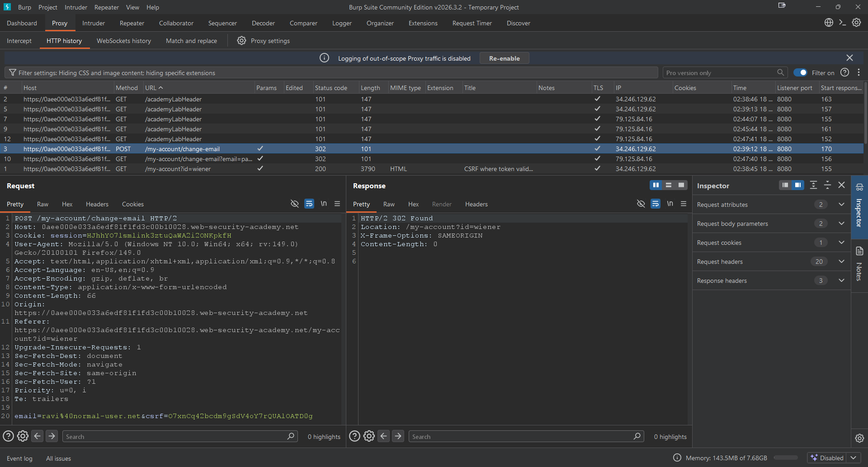
Task: Select the /my-account?id=wiener history row
Action: [432, 169]
